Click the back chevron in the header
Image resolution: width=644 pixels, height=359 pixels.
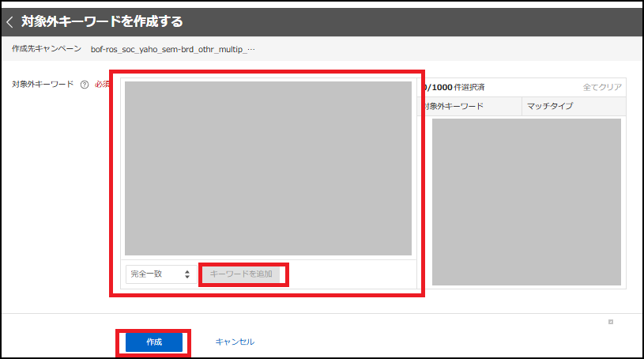10,22
